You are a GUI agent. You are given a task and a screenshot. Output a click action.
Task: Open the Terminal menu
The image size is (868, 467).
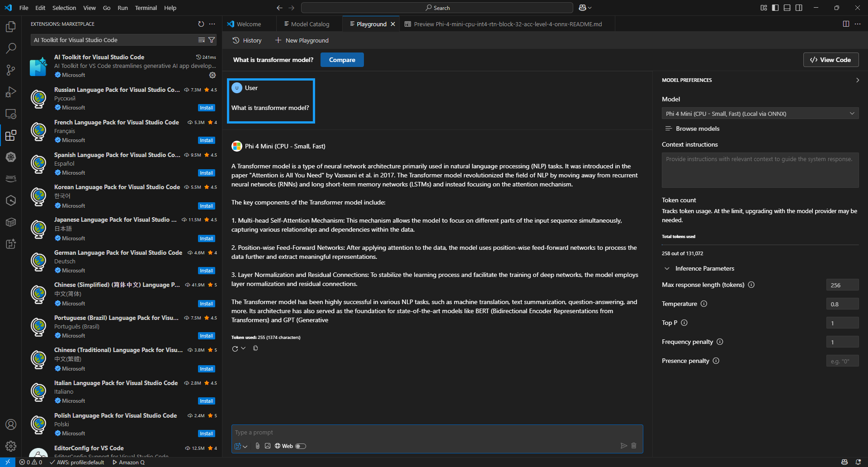point(146,8)
